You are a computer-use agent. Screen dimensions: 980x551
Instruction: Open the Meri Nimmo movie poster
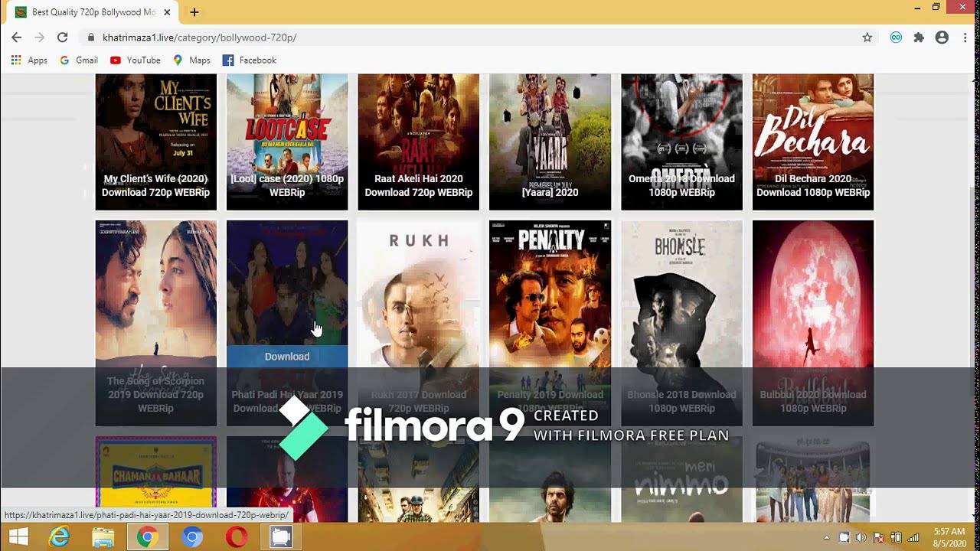681,479
